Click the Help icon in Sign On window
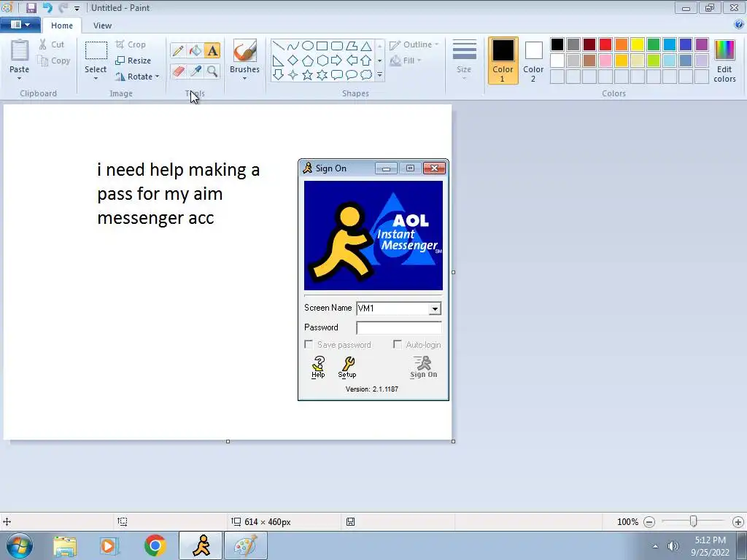The image size is (747, 560). click(318, 367)
